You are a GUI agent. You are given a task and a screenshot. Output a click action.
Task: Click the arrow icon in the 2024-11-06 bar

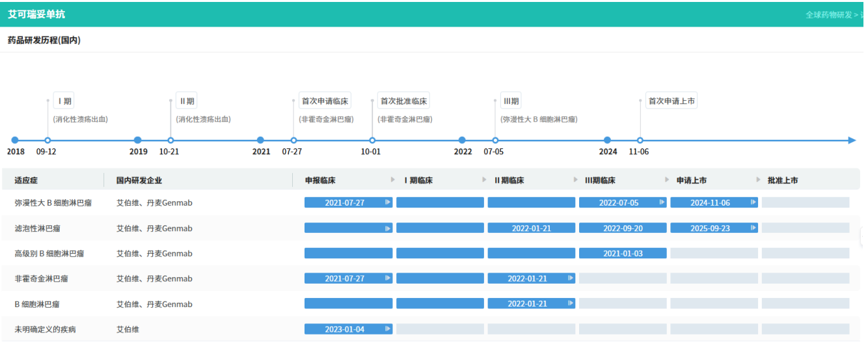[x=753, y=202]
